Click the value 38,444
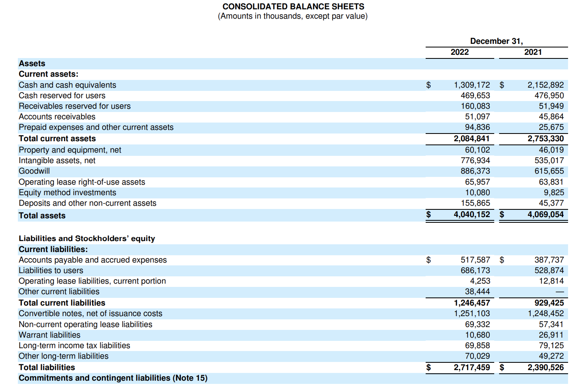The height and width of the screenshot is (392, 577). click(478, 291)
